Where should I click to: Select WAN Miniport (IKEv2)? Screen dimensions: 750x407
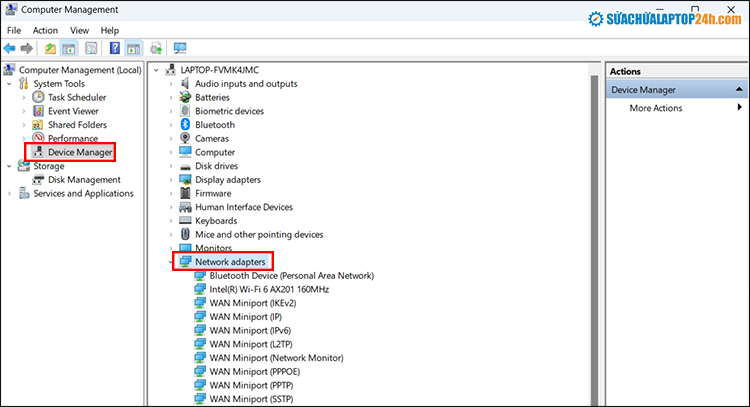click(253, 303)
